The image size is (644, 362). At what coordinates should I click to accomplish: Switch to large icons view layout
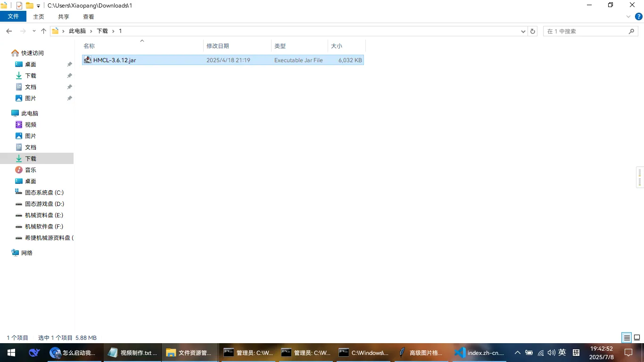point(637,337)
